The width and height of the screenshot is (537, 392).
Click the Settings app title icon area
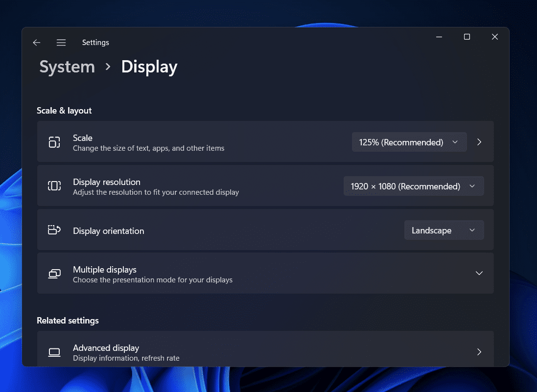tap(95, 43)
